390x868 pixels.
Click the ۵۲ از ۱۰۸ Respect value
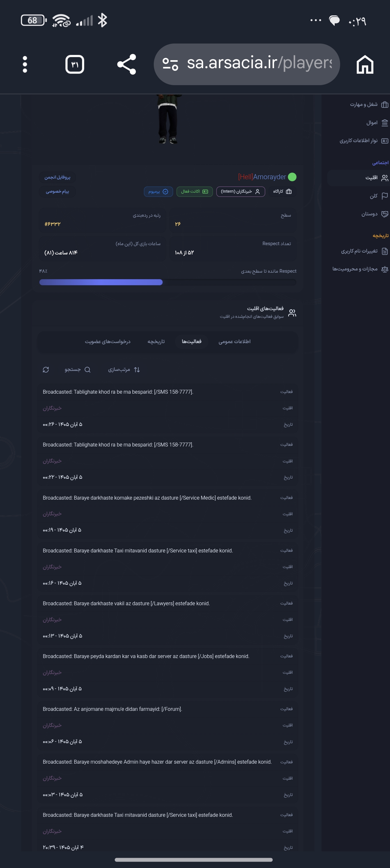[184, 253]
